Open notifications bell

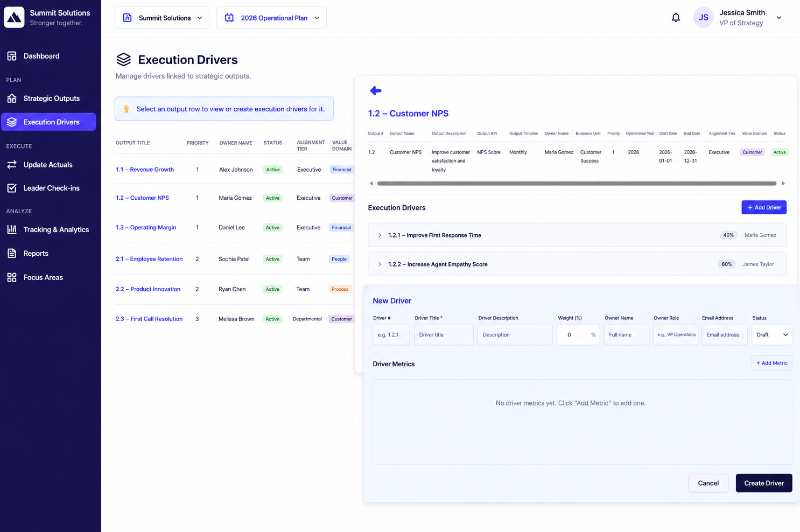[676, 18]
